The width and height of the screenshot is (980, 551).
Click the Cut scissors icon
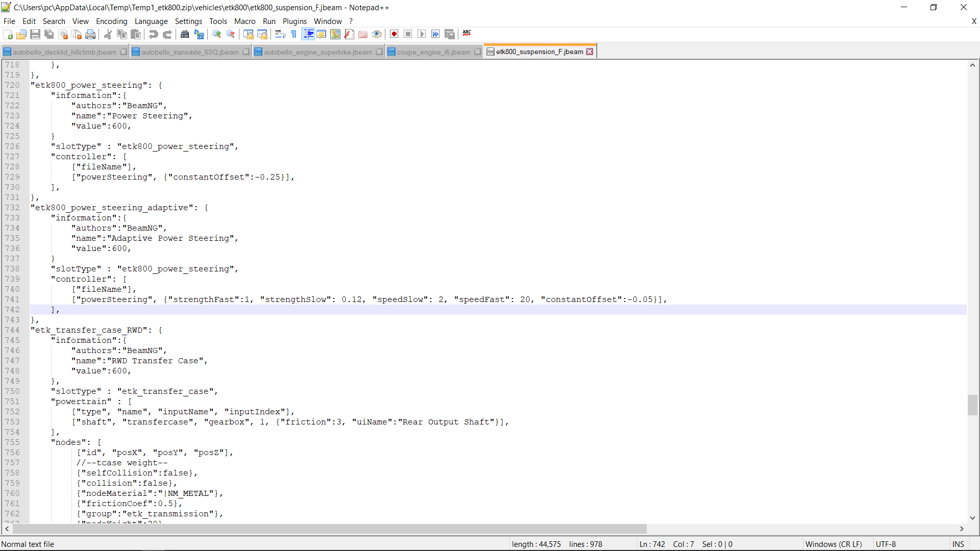click(x=108, y=34)
